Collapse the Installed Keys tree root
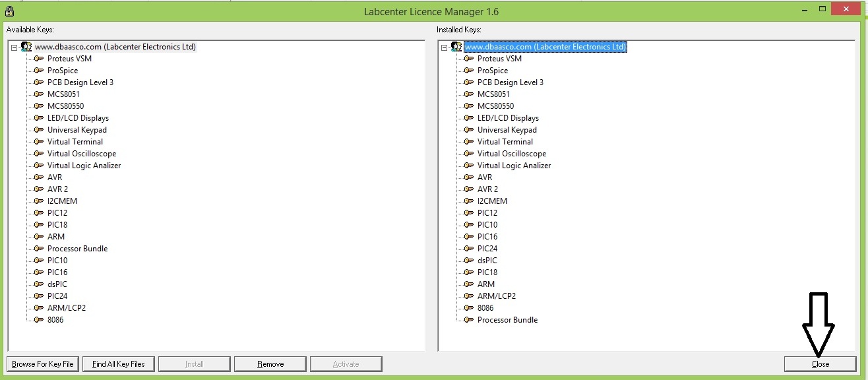Screen dimensions: 868x380 tap(445, 47)
